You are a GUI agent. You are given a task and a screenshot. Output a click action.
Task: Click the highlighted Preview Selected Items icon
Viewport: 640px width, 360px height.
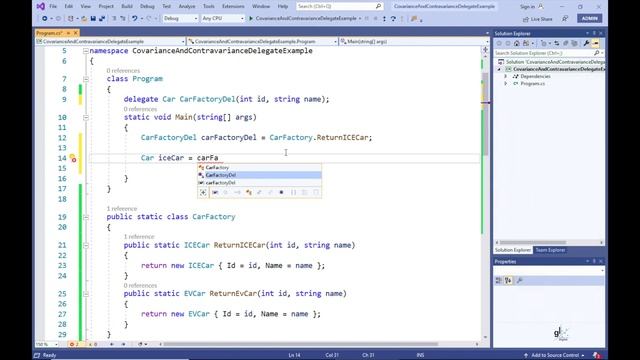coord(596,43)
